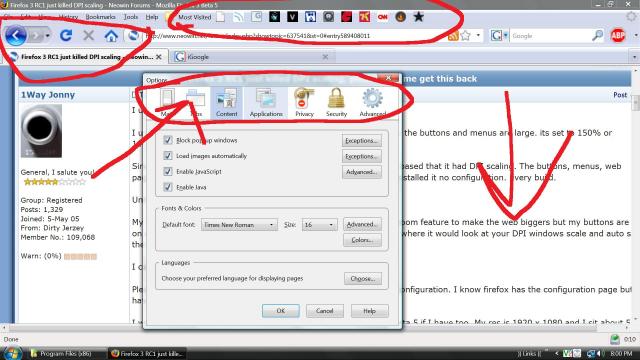Open Exceptions for Block pop-up windows
This screenshot has width=640, height=360.
click(x=362, y=140)
